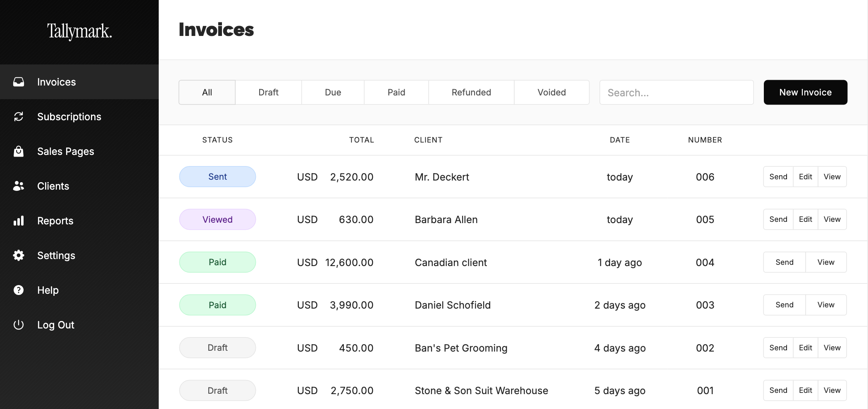Click client name Canadian client
Screen dimensions: 868x409
pos(451,262)
